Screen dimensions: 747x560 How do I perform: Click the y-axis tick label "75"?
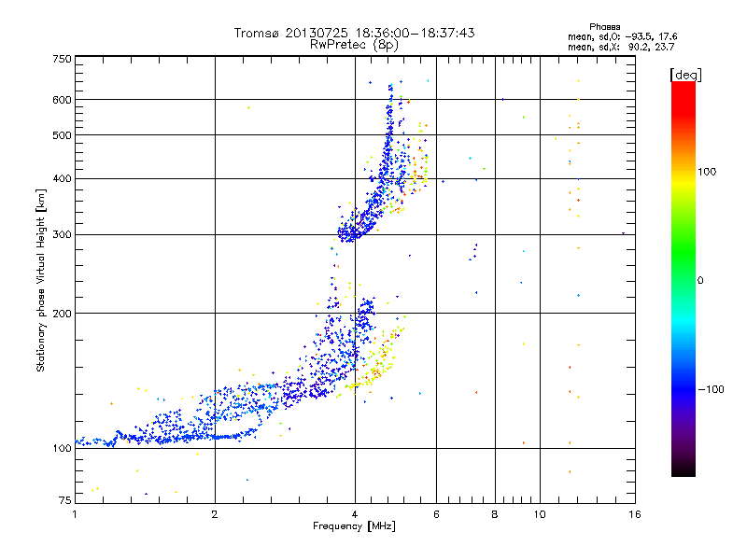pos(65,500)
